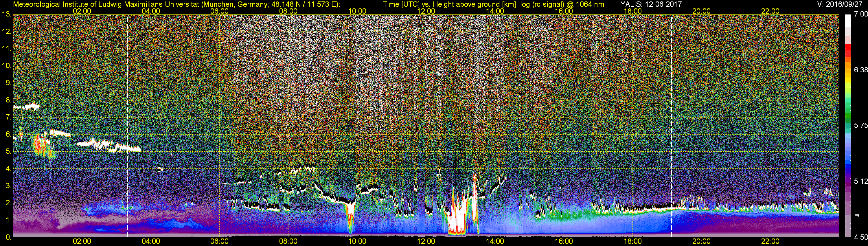Click the 13. km height axis label

6,14
